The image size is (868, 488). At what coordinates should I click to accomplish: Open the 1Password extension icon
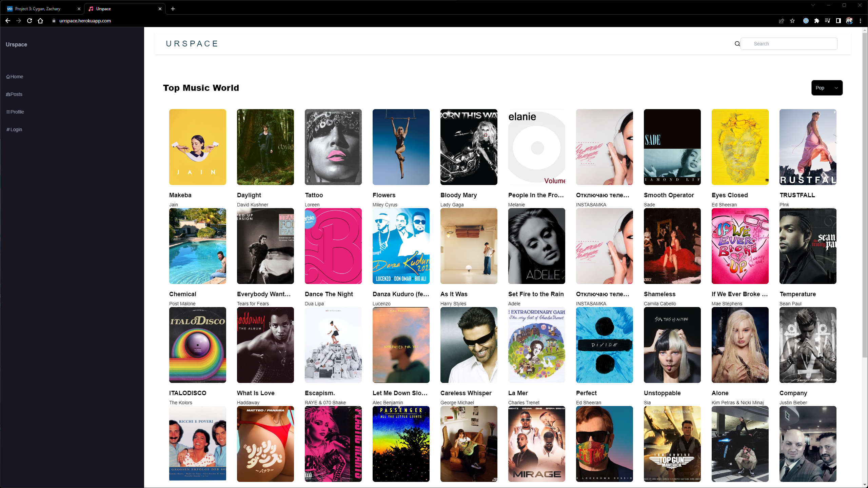coord(806,21)
